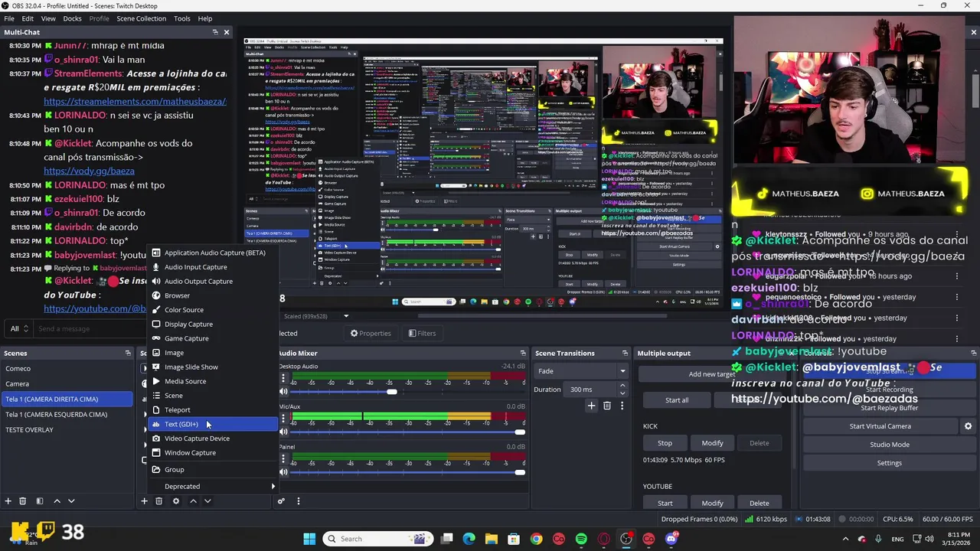Viewport: 980px width, 551px height.
Task: Start the YOUTUBE output
Action: pos(665,503)
